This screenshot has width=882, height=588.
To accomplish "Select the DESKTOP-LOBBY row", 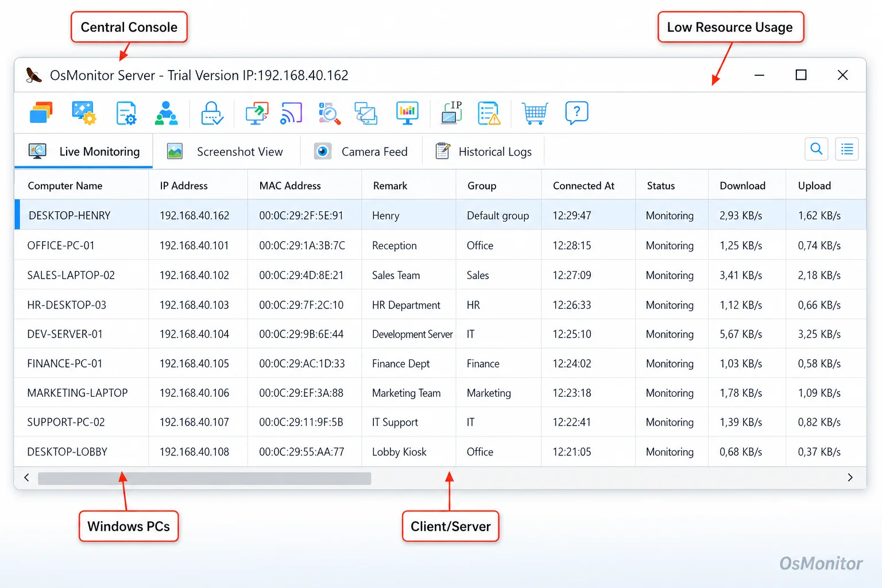I will 440,452.
